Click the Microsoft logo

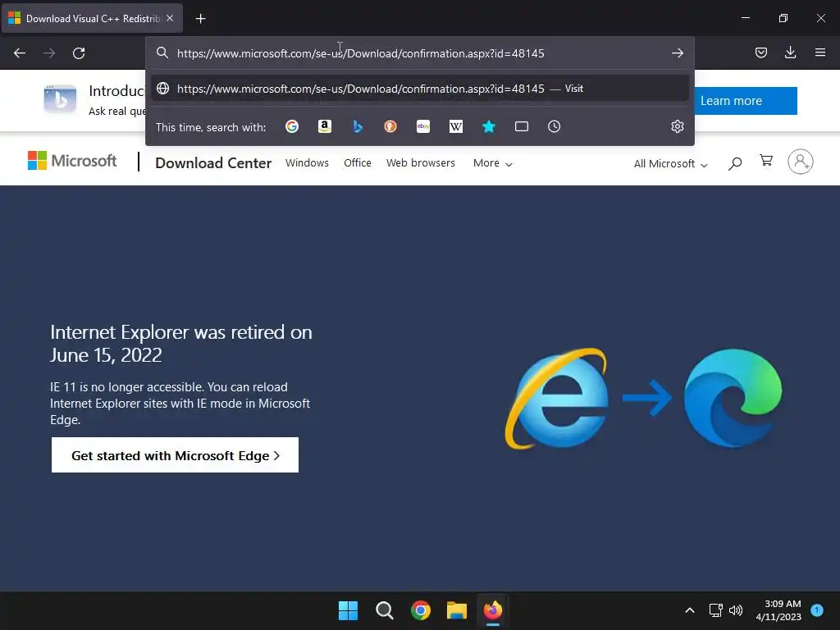(x=72, y=161)
